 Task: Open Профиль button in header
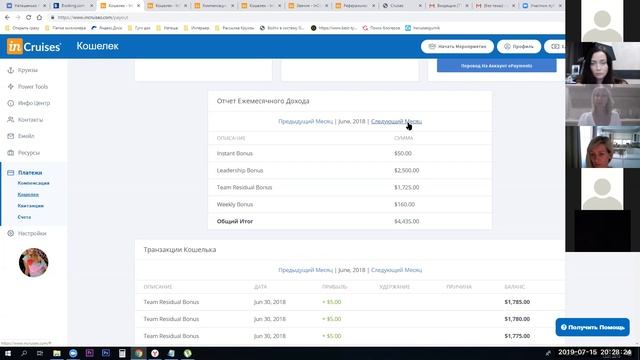click(x=519, y=47)
